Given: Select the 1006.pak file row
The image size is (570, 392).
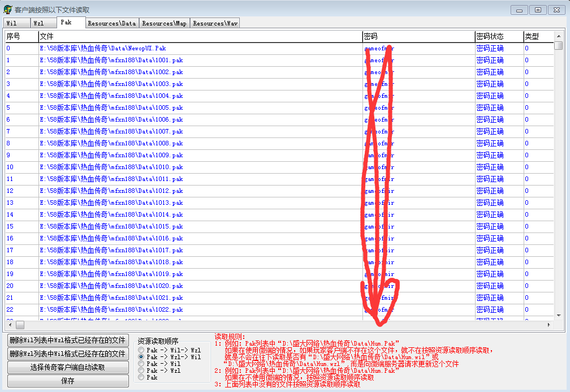Looking at the screenshot, I should (x=279, y=120).
